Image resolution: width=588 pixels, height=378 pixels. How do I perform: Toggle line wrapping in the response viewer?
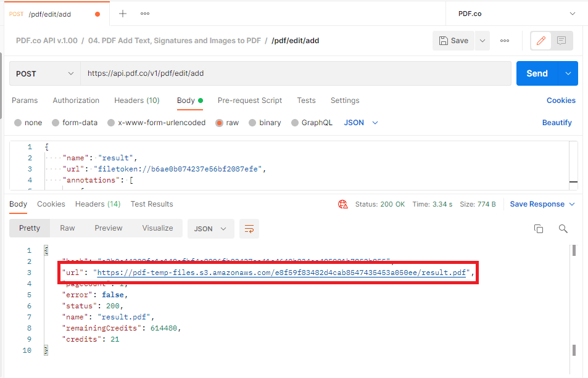point(249,228)
